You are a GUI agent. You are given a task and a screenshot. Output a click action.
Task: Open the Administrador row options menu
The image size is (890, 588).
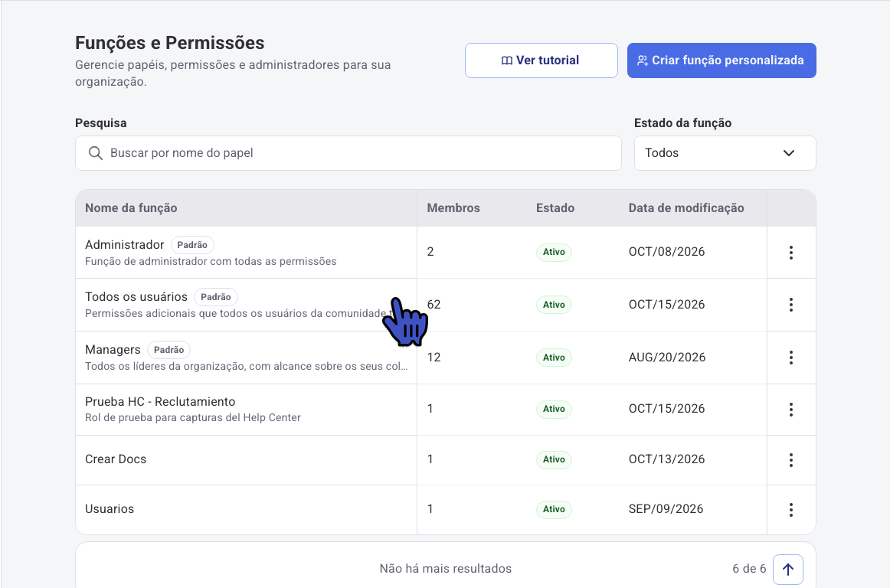tap(790, 253)
